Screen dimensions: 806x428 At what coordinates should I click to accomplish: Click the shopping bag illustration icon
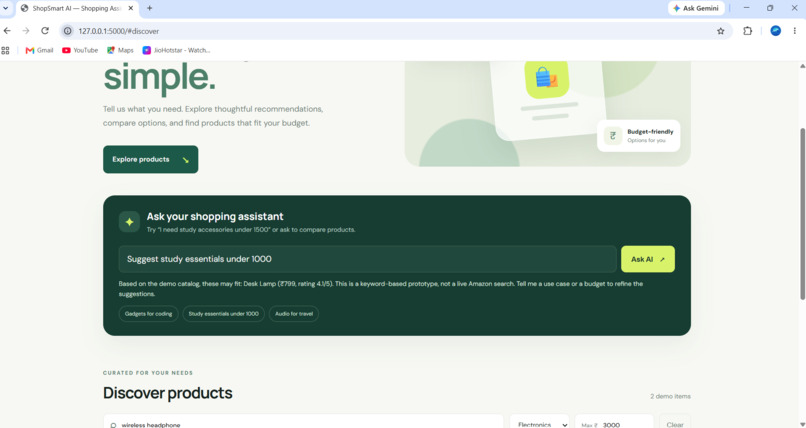coord(546,78)
